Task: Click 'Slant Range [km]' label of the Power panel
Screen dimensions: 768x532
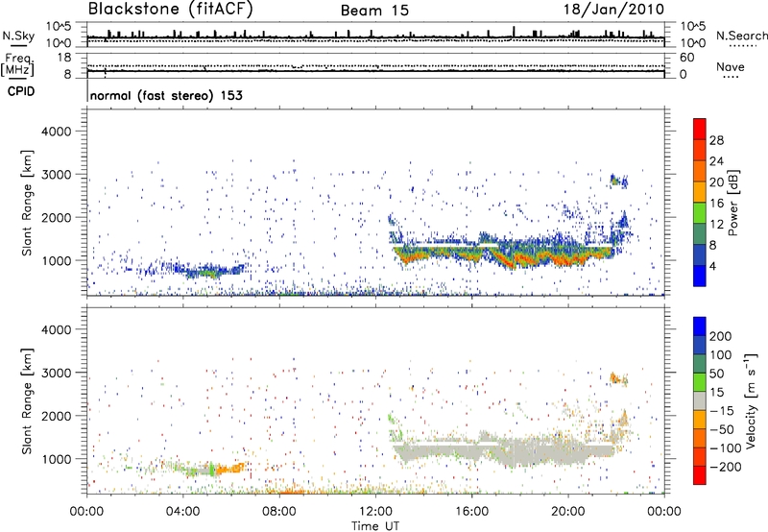Action: point(27,203)
